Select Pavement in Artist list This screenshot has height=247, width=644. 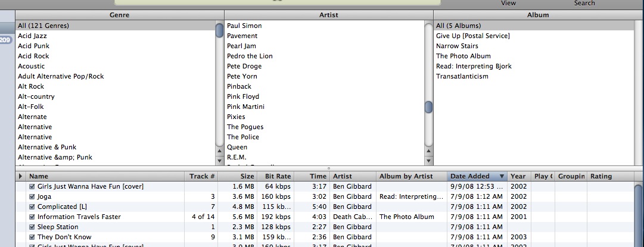tap(325, 36)
